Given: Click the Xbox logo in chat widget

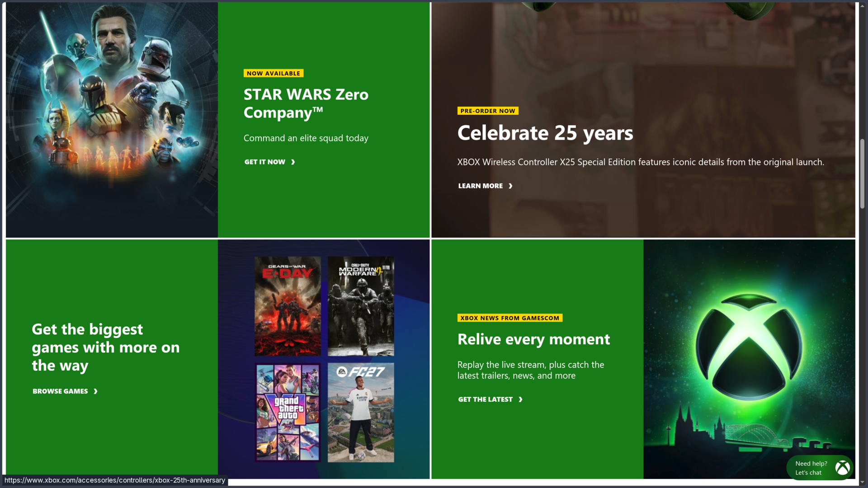Looking at the screenshot, I should [x=842, y=468].
